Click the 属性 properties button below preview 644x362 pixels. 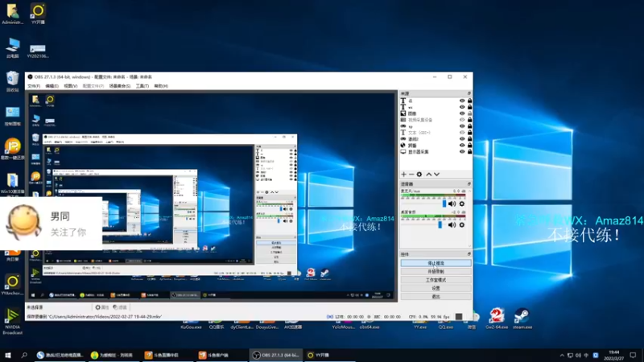click(x=102, y=307)
